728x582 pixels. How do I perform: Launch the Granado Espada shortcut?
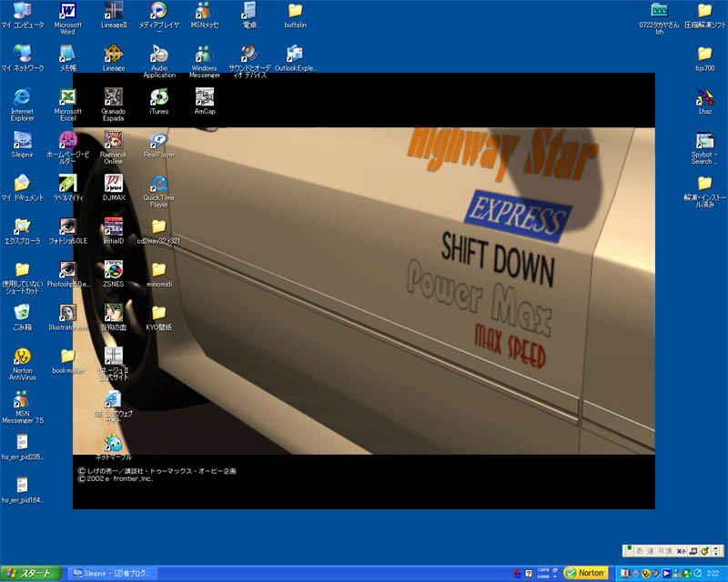(114, 96)
